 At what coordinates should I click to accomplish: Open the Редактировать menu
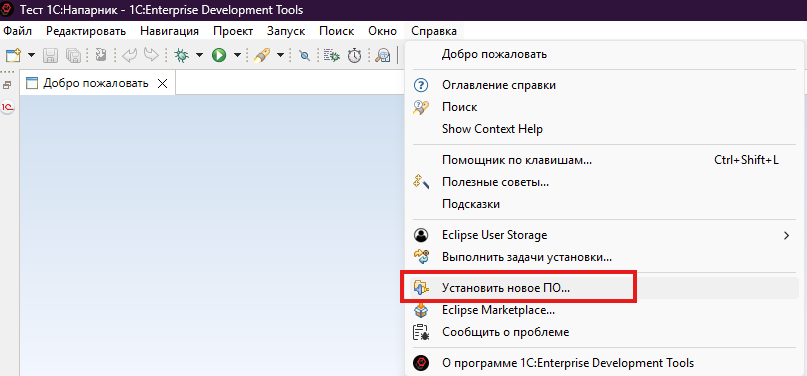[x=86, y=31]
